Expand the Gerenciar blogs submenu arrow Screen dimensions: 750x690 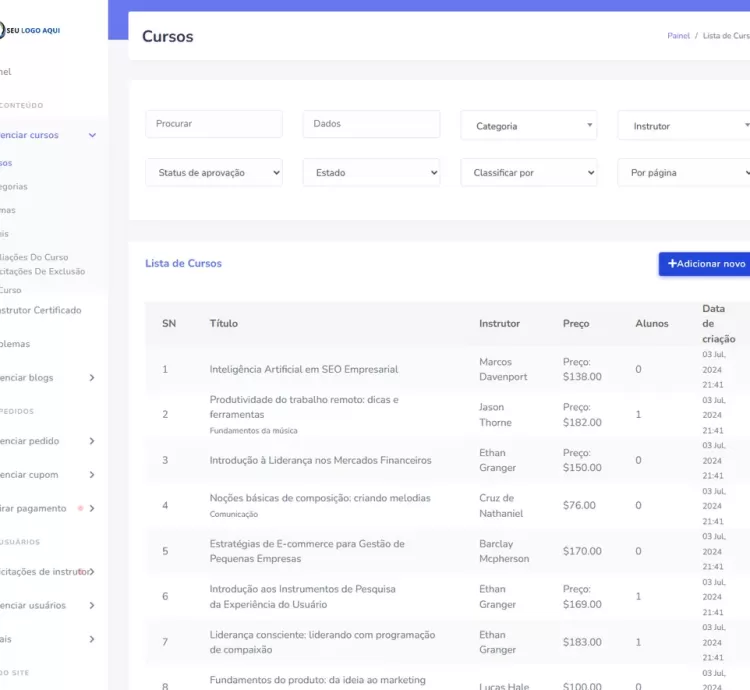click(92, 378)
